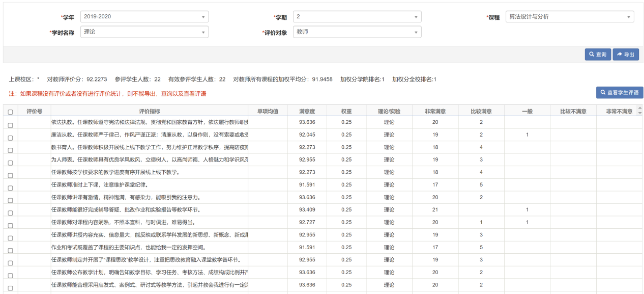Select satisfaction value 92.727

click(x=307, y=222)
